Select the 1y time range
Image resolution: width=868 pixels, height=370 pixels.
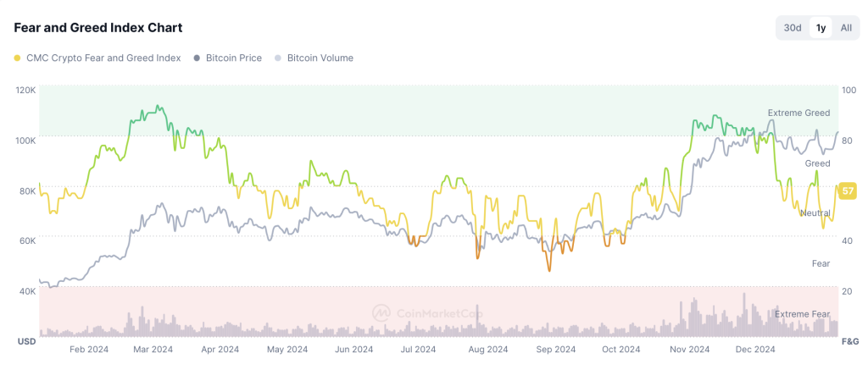tap(821, 28)
